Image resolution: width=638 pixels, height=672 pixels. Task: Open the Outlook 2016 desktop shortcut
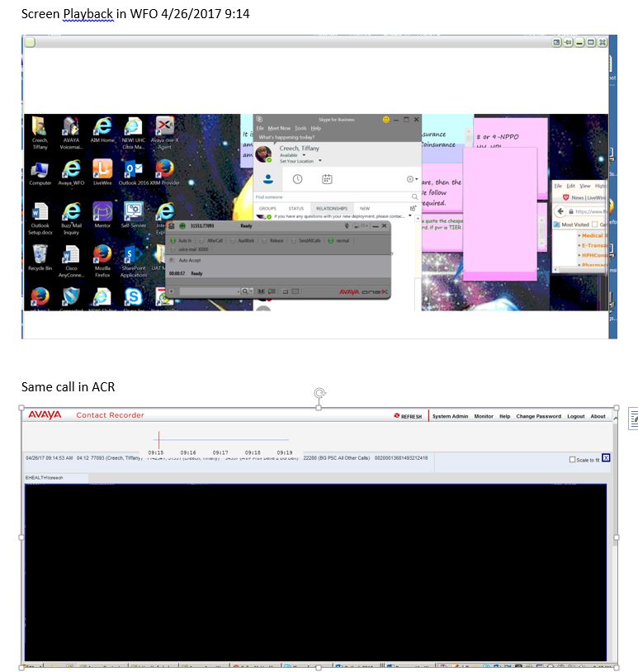pyautogui.click(x=133, y=173)
